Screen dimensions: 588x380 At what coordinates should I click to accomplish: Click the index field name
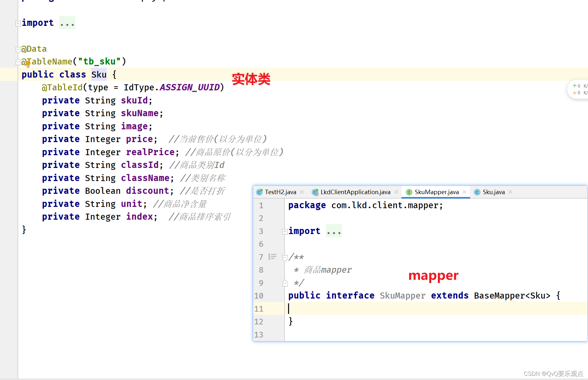[140, 217]
